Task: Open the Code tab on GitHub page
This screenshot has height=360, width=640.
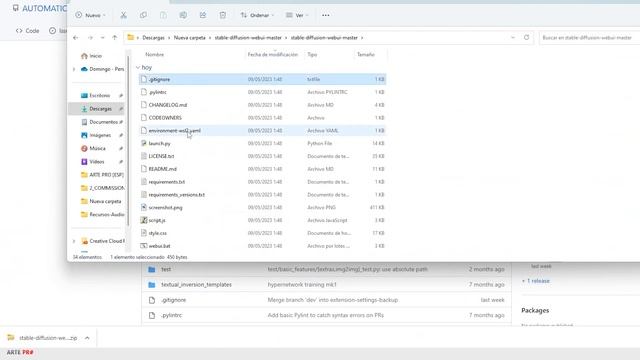Action: (x=27, y=31)
